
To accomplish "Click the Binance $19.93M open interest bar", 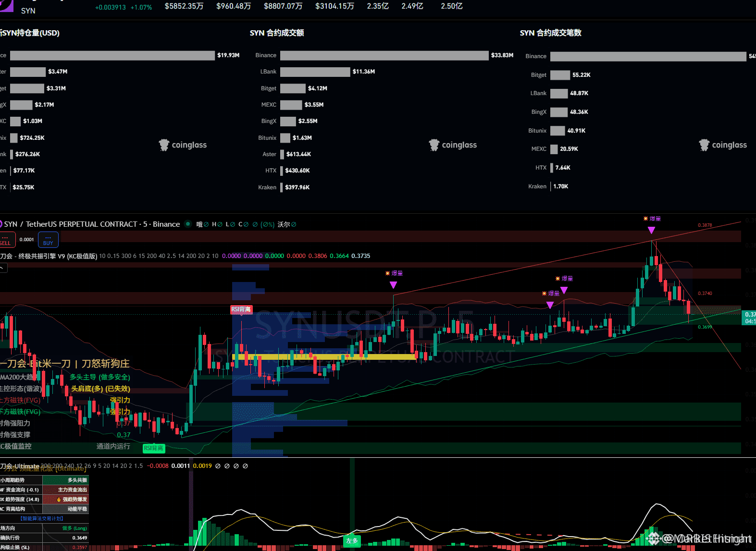I will [112, 56].
